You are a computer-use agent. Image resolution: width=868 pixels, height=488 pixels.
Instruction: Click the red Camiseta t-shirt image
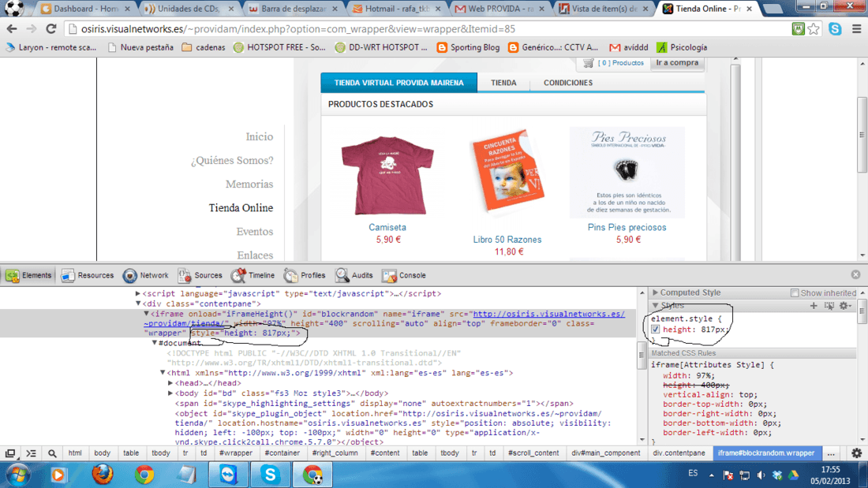click(x=387, y=175)
